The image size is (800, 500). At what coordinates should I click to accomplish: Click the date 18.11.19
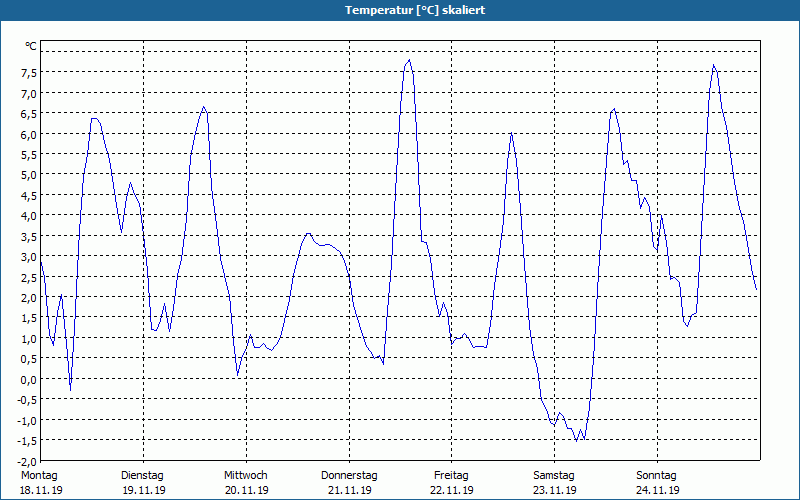[x=41, y=490]
